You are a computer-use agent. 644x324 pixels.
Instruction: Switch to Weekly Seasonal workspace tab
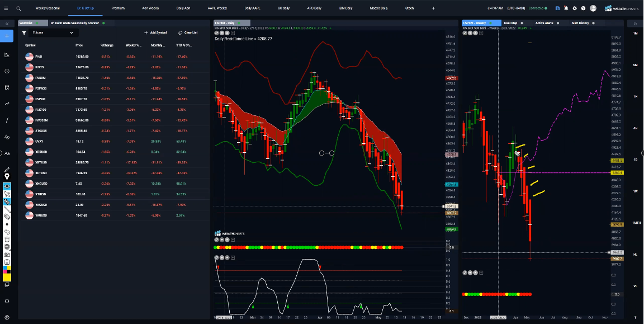(x=47, y=8)
